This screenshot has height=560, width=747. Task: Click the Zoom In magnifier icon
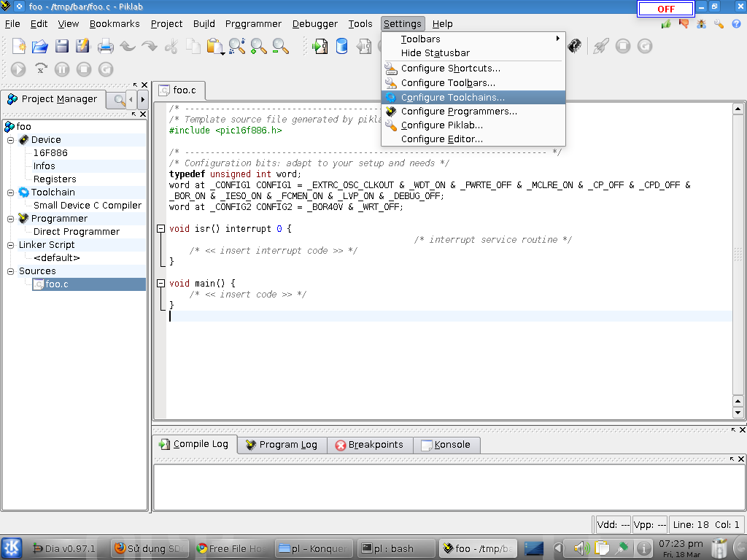(258, 47)
